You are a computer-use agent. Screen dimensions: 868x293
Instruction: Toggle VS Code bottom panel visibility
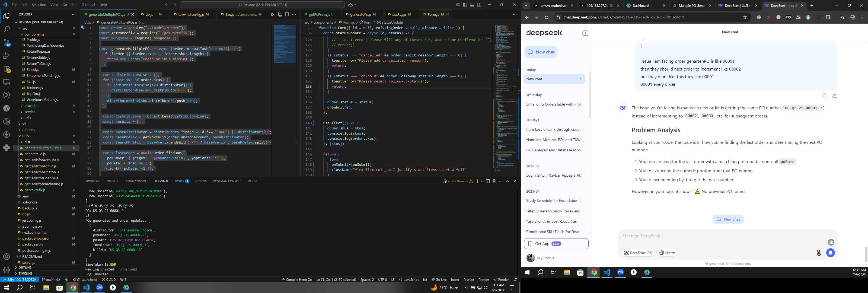(472, 5)
